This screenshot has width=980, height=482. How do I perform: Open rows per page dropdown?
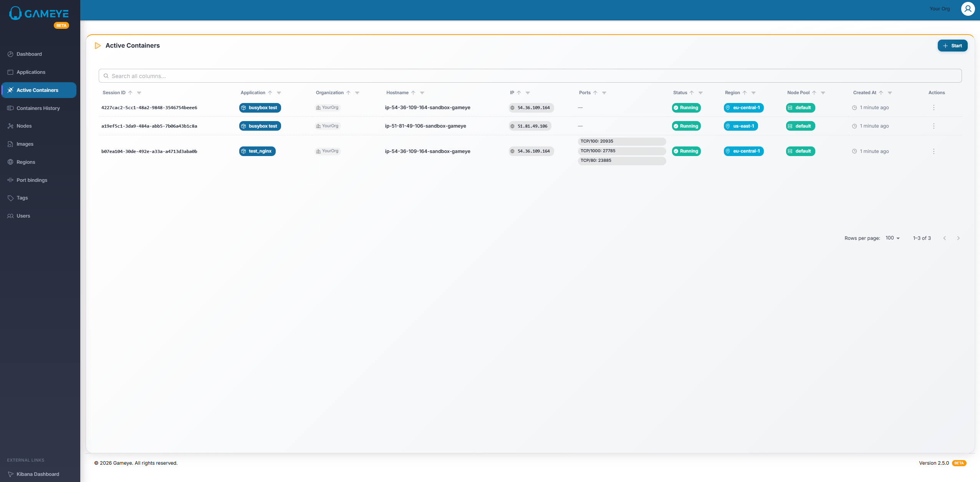(892, 238)
